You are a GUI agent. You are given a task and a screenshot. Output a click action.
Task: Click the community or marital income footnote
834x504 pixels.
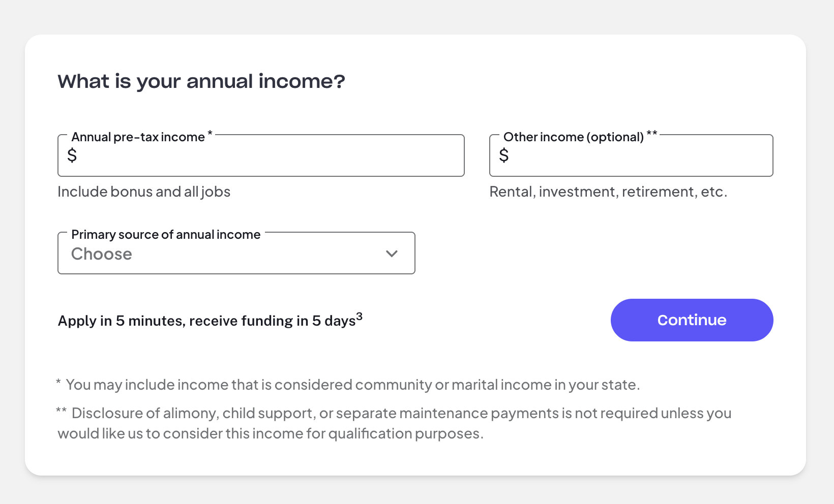[352, 385]
